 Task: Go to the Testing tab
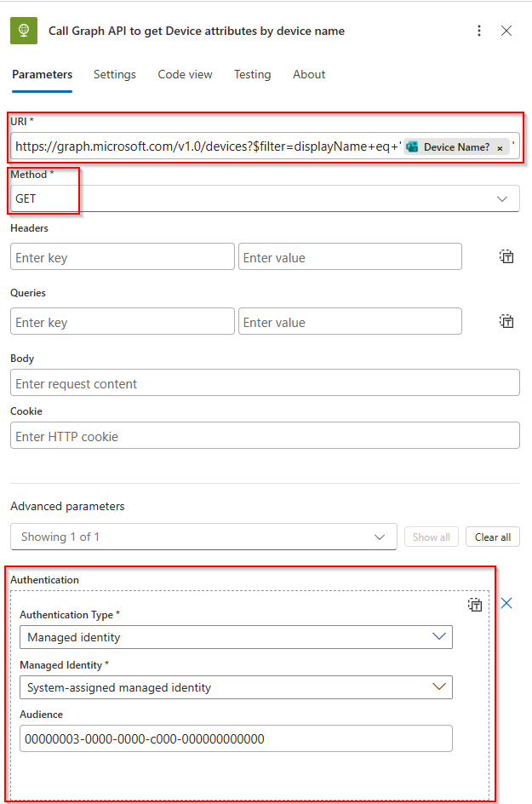[x=253, y=74]
